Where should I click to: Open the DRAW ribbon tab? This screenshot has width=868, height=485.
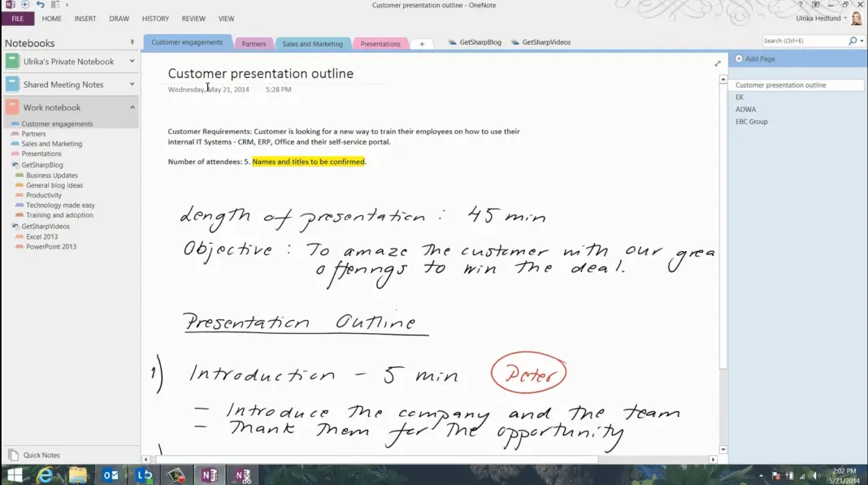119,19
